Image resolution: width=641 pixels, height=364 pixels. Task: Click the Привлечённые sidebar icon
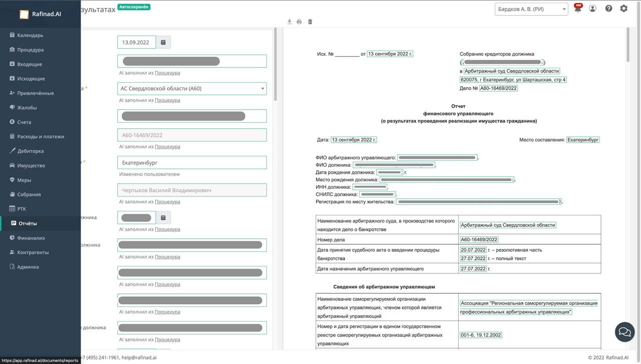[12, 93]
